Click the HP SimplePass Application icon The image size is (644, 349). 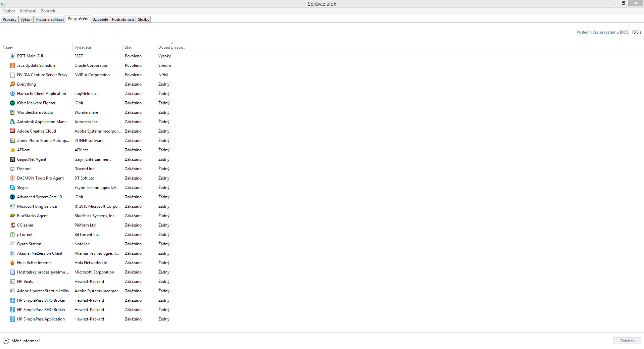(12, 319)
